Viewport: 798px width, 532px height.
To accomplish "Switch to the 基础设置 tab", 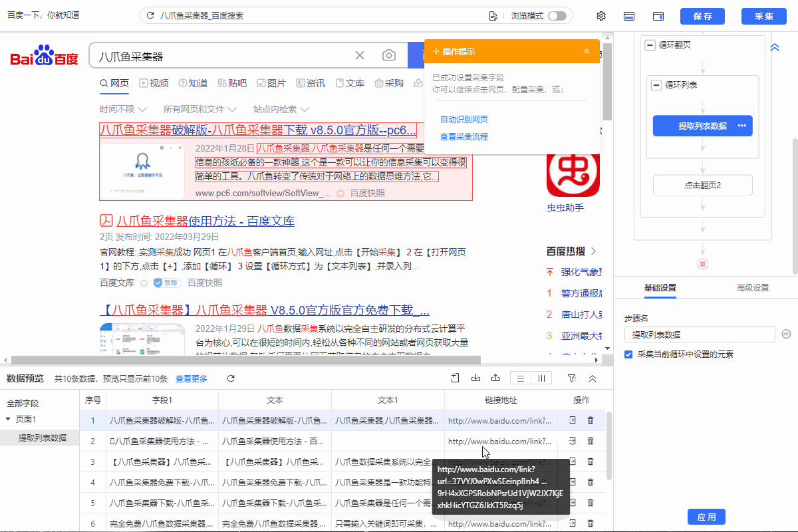I will coord(660,288).
